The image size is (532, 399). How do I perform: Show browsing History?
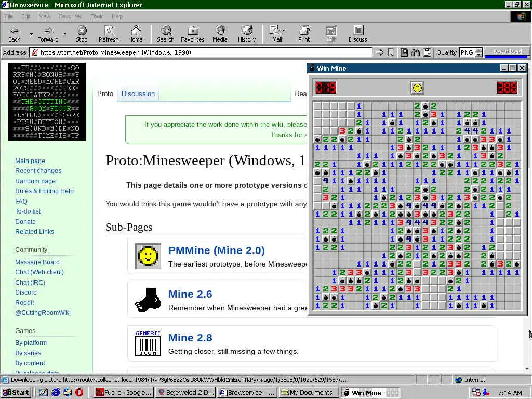[x=247, y=34]
